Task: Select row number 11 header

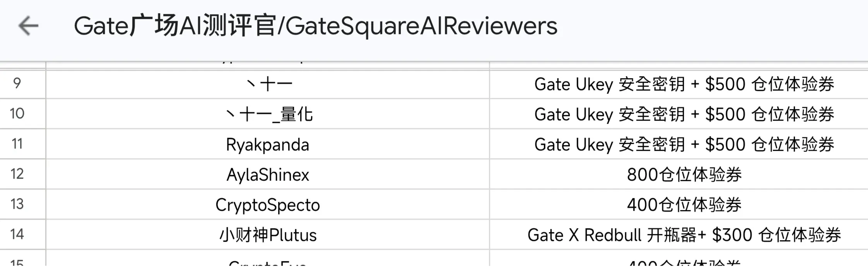Action: pyautogui.click(x=22, y=144)
